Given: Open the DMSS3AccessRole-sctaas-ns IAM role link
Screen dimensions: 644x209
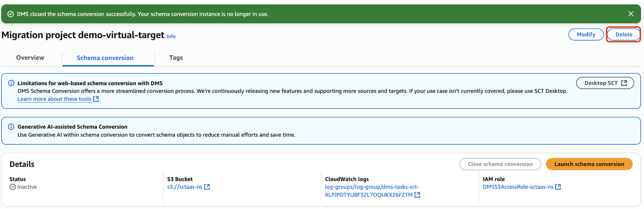Looking at the screenshot, I should (x=518, y=187).
